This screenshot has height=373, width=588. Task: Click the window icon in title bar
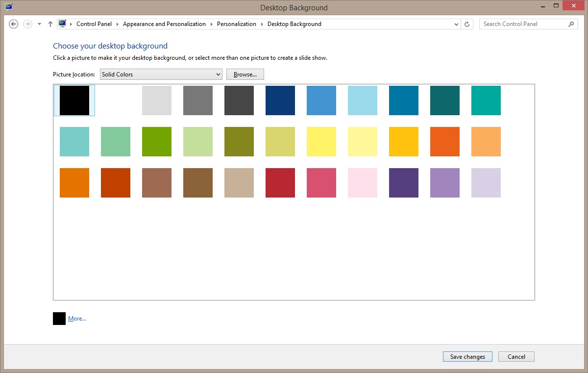[x=9, y=7]
